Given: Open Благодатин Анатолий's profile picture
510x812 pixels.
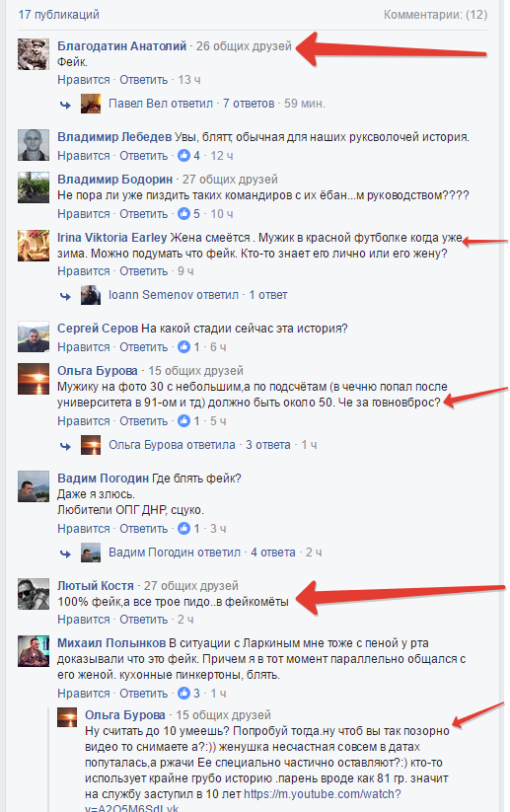Looking at the screenshot, I should pyautogui.click(x=34, y=54).
